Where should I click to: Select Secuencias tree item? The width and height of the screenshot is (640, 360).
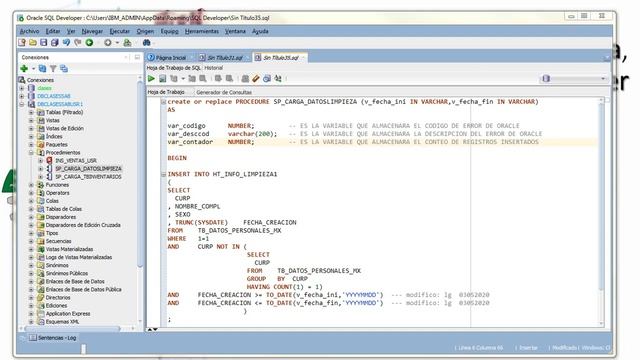[x=58, y=241]
